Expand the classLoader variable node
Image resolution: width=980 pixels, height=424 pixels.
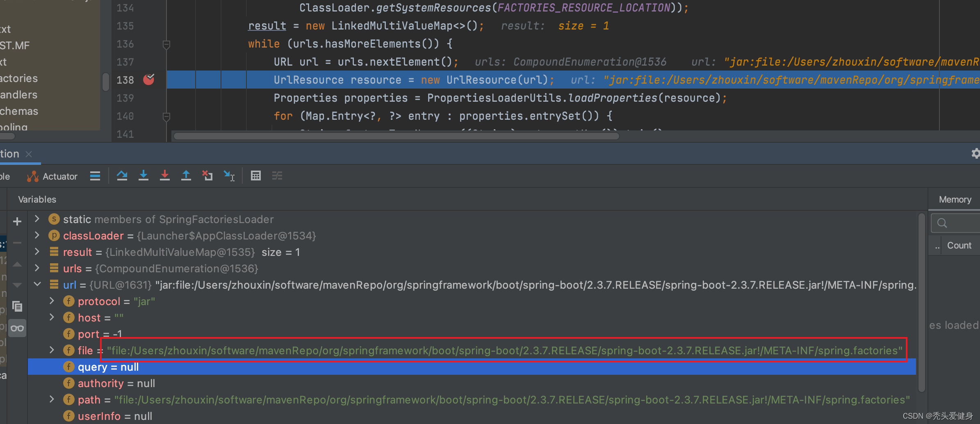click(37, 235)
